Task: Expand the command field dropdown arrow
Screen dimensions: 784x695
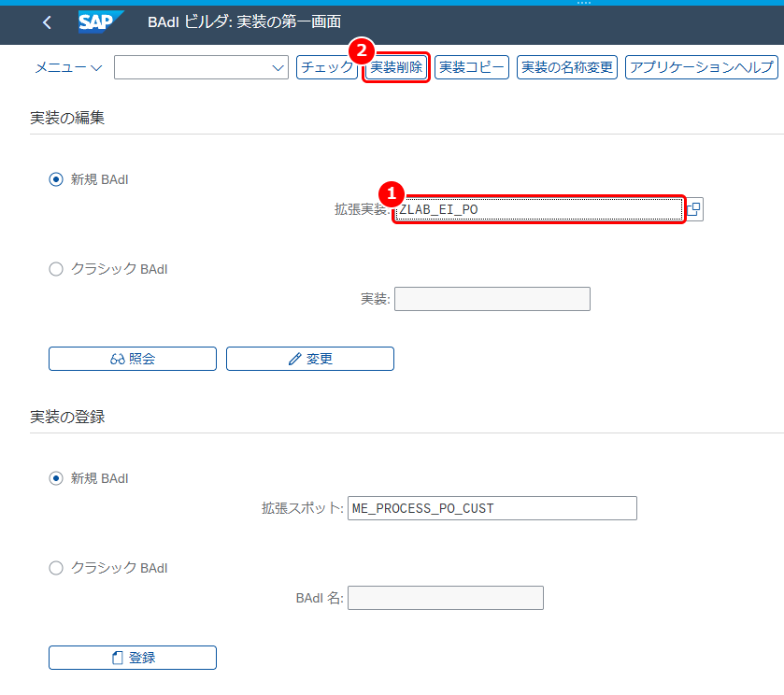Action: coord(278,67)
